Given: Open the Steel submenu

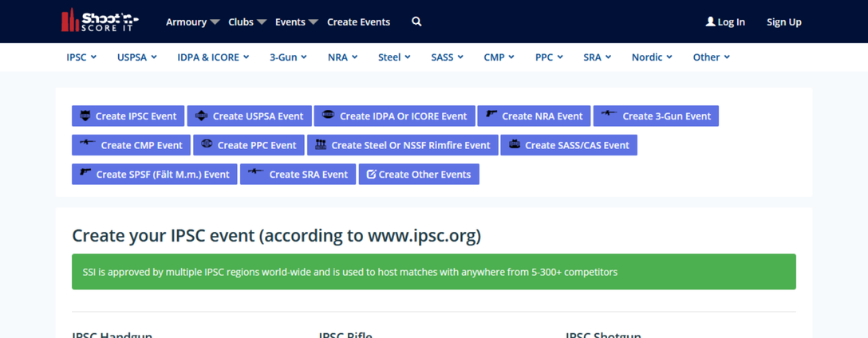Looking at the screenshot, I should pos(394,57).
